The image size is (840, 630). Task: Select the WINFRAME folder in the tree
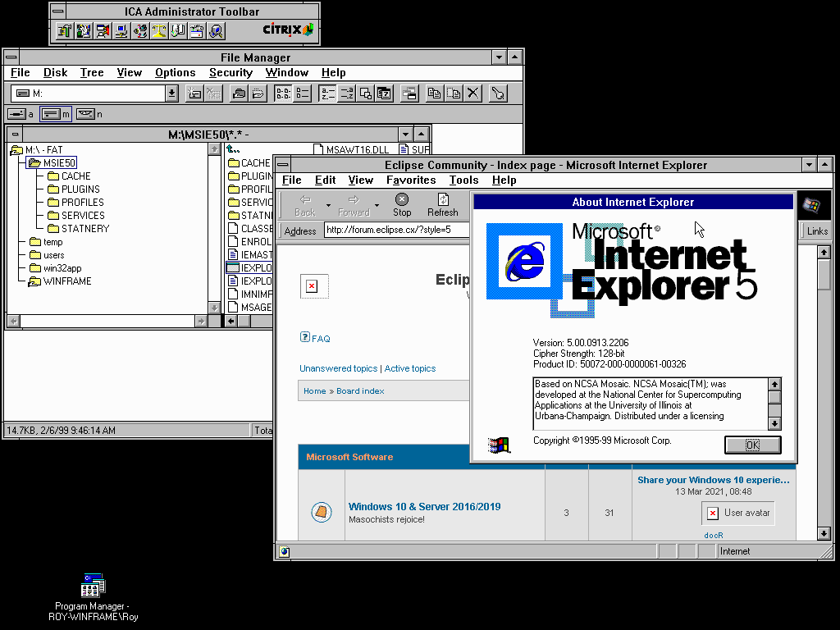pyautogui.click(x=67, y=281)
